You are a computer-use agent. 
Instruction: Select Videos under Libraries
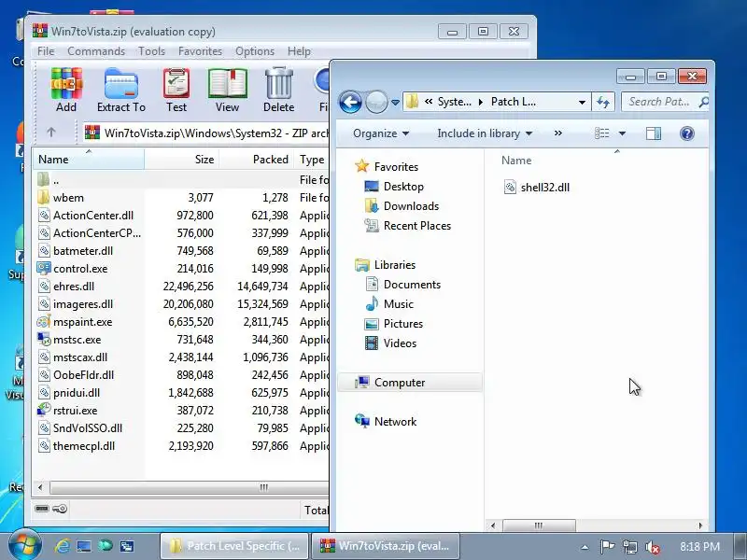400,343
